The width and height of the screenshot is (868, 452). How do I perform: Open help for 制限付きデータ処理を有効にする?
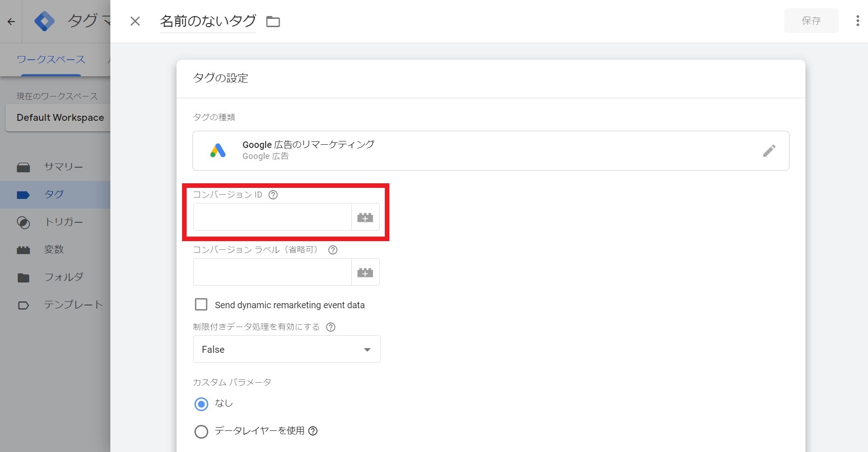[331, 327]
